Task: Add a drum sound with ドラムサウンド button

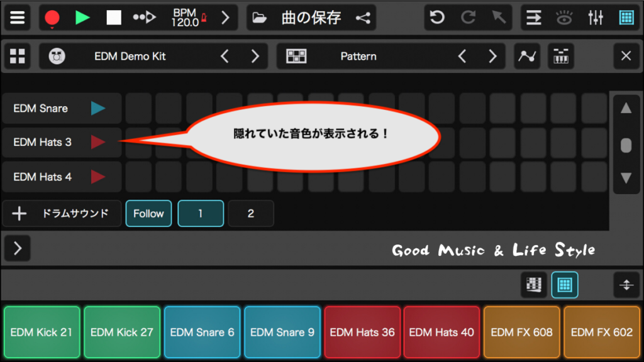Action: (62, 214)
